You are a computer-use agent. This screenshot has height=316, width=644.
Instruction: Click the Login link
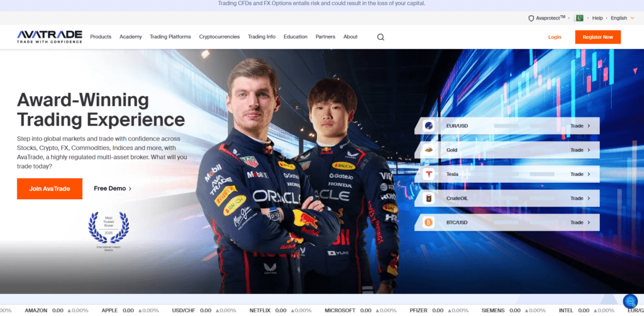click(554, 37)
